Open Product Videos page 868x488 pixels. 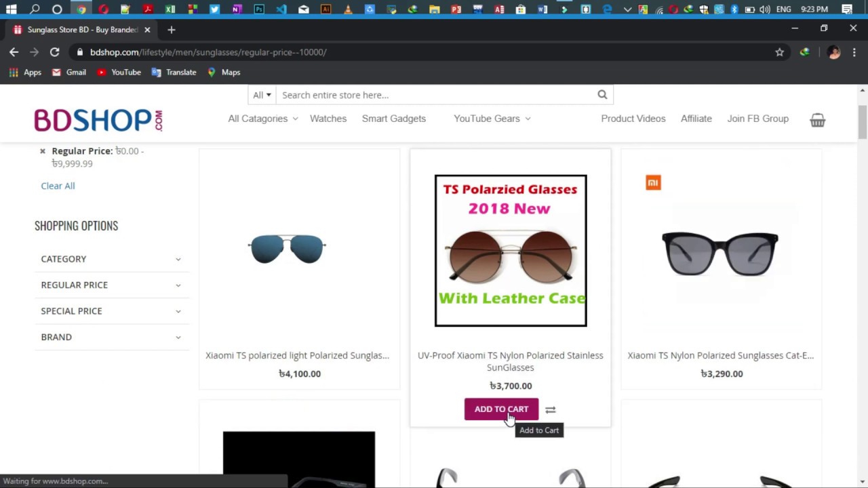tap(633, 119)
